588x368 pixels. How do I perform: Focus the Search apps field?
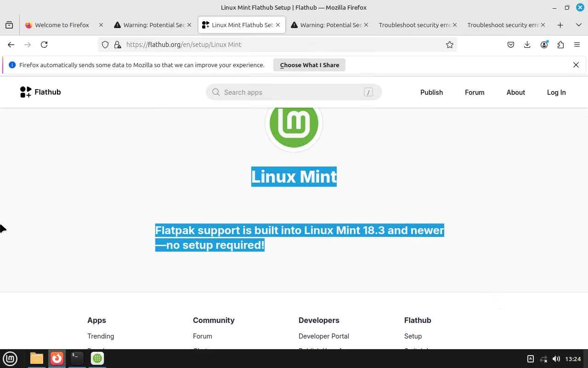coord(294,92)
